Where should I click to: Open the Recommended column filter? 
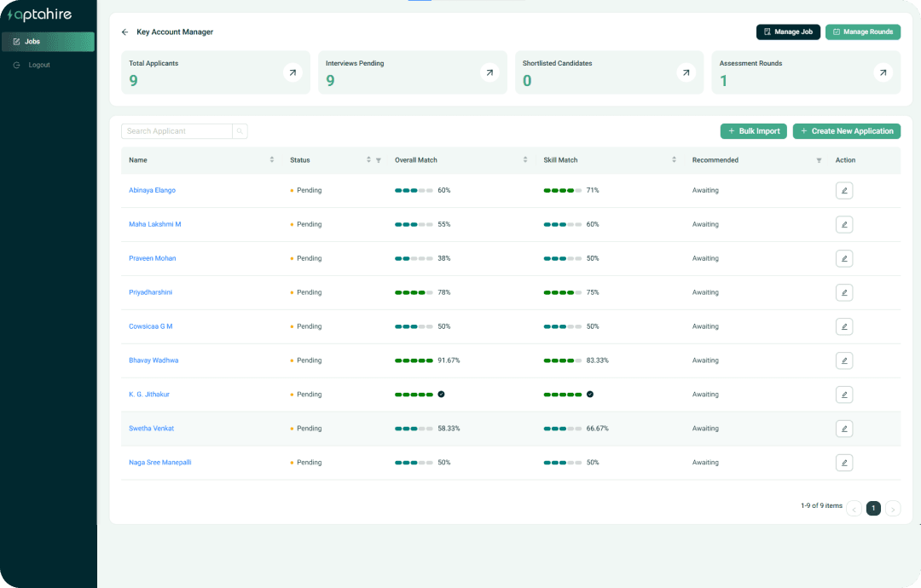[x=819, y=160]
